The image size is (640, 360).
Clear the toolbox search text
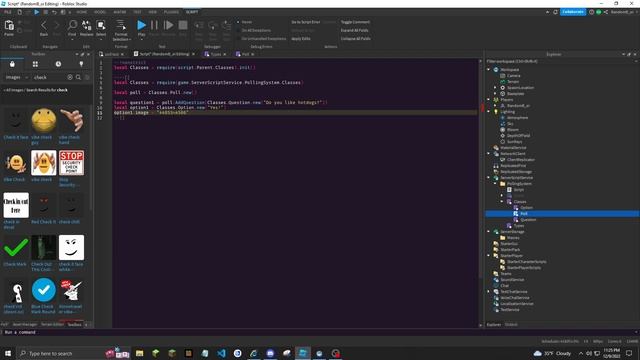point(70,77)
